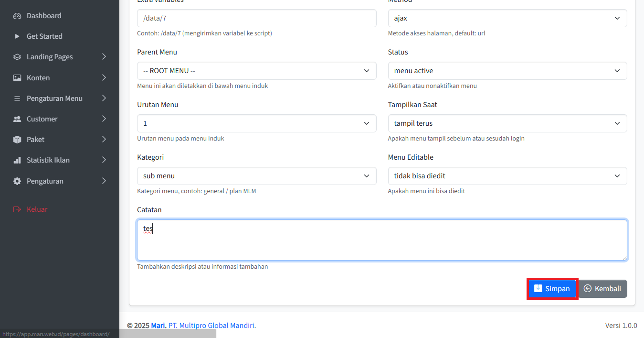This screenshot has height=338, width=644.
Task: Click into the Catatan text area
Action: pos(382,240)
